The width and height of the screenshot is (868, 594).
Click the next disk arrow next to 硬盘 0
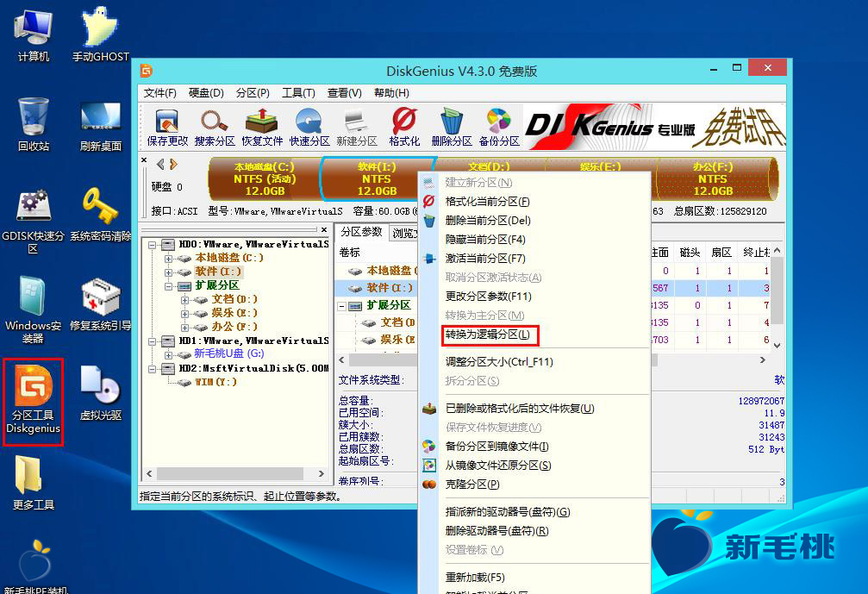[174, 164]
